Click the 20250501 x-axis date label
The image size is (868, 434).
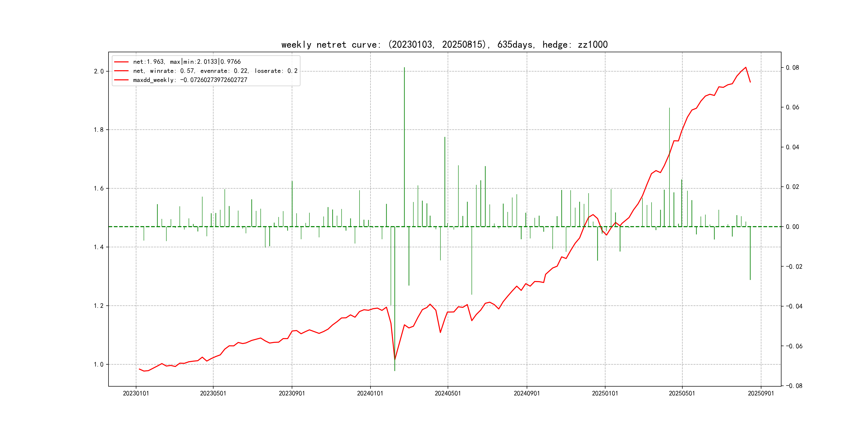[682, 393]
